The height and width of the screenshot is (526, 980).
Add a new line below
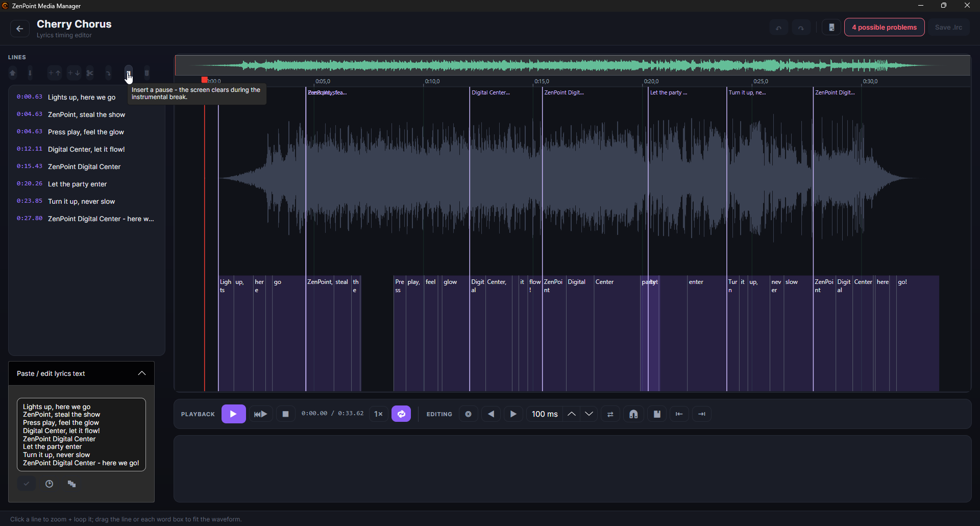[73, 73]
